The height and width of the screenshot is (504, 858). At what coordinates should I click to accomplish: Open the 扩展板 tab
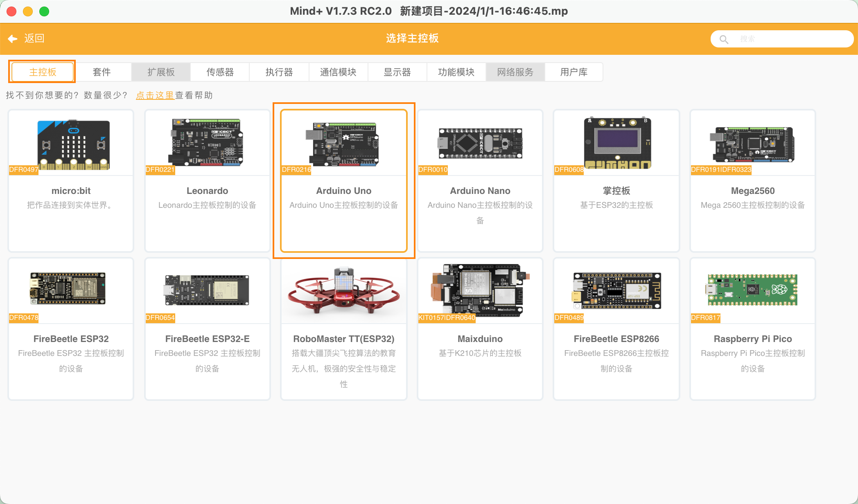pyautogui.click(x=161, y=72)
